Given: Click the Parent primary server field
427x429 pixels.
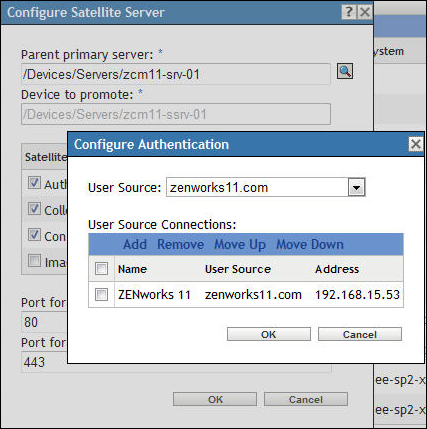Looking at the screenshot, I should tap(176, 74).
